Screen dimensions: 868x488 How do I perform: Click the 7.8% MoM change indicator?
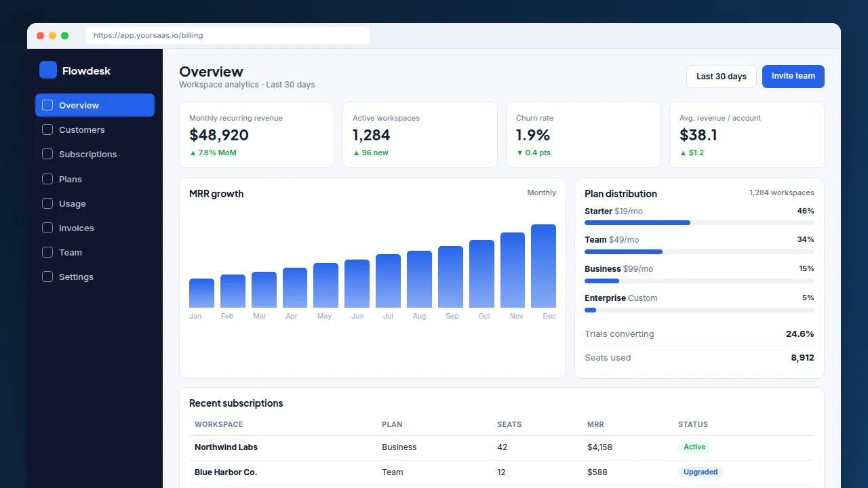[213, 152]
